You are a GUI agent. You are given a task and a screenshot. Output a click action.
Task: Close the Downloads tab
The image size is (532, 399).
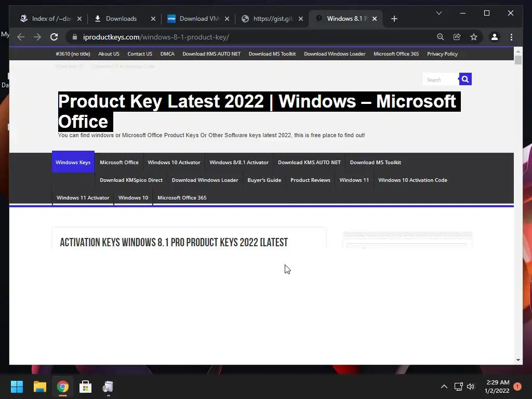click(153, 19)
